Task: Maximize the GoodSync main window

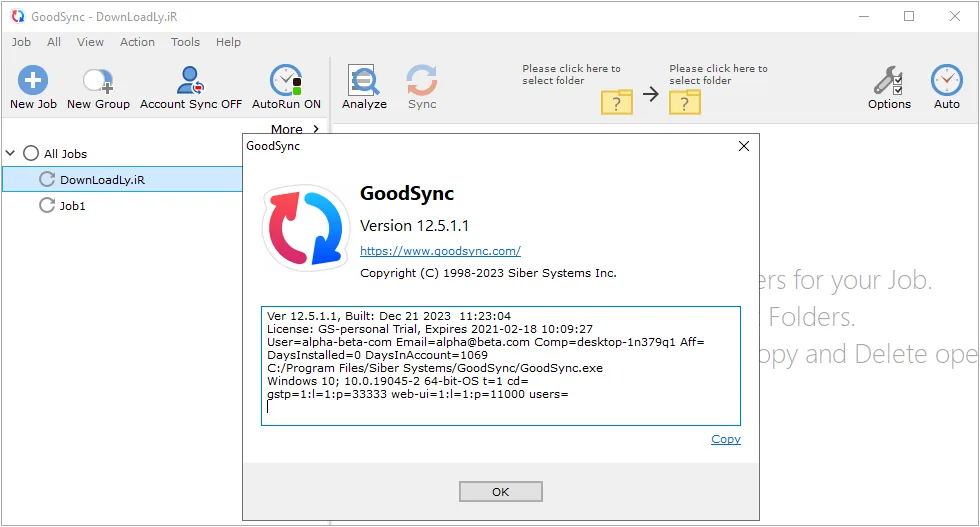Action: coord(909,16)
